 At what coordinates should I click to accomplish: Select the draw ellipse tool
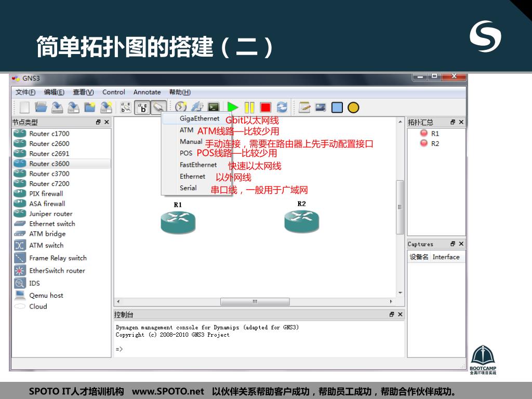point(353,107)
